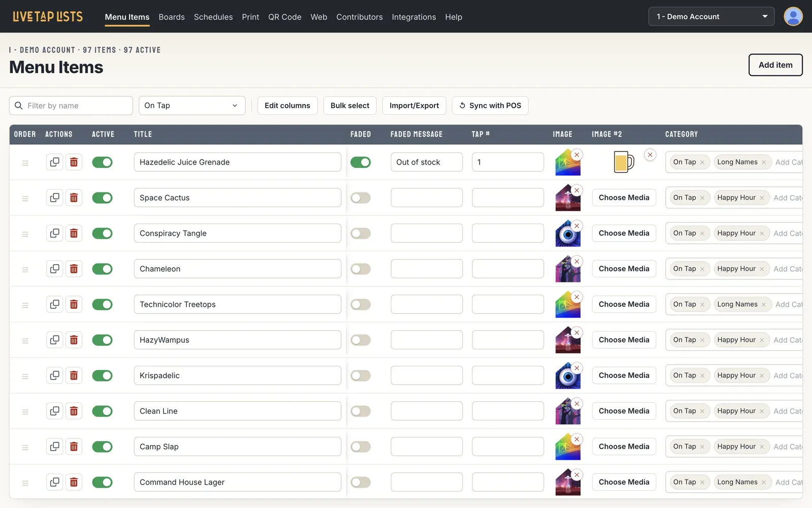Enable Faded for Conspiracy Tangle

[360, 233]
